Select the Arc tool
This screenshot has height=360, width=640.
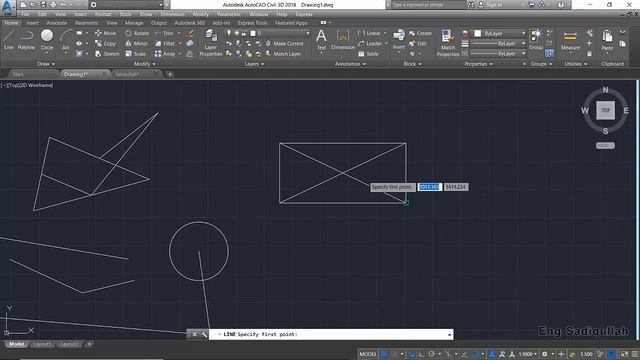(x=66, y=40)
